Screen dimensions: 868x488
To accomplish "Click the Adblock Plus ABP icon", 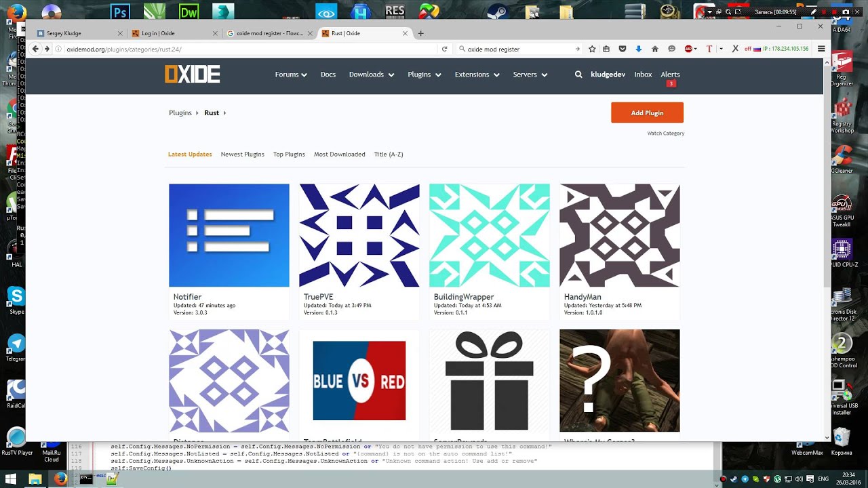I will click(689, 49).
